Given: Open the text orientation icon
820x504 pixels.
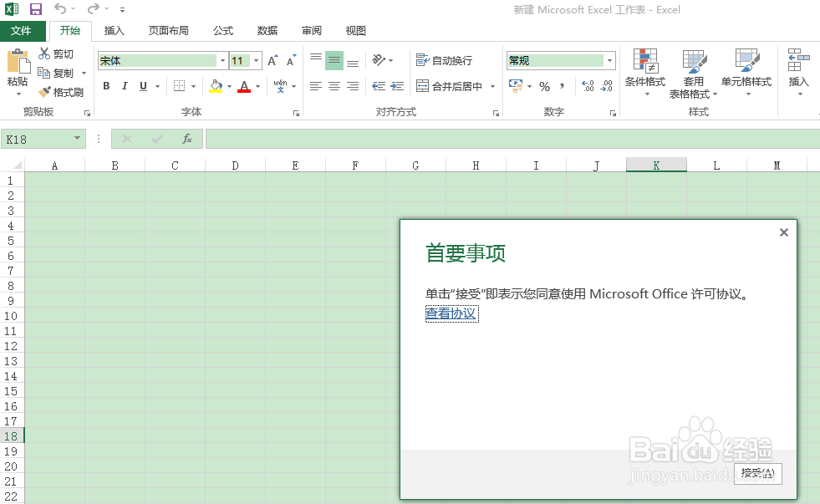Looking at the screenshot, I should (x=379, y=60).
